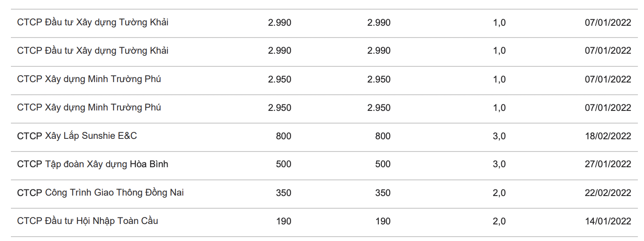Click the rightmost 500 value
644x241 pixels.
click(x=383, y=164)
